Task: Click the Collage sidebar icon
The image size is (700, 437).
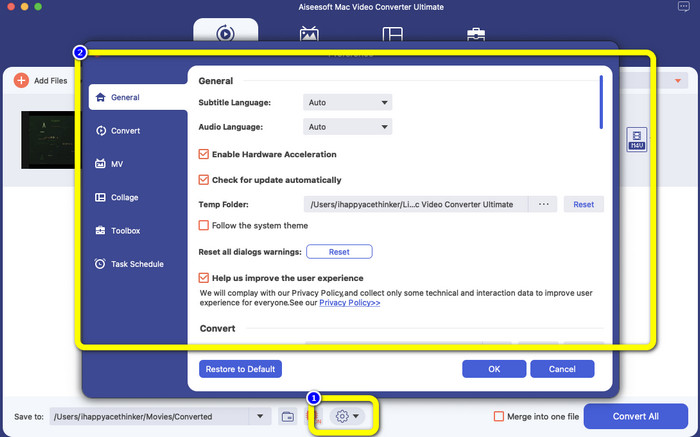Action: [100, 197]
